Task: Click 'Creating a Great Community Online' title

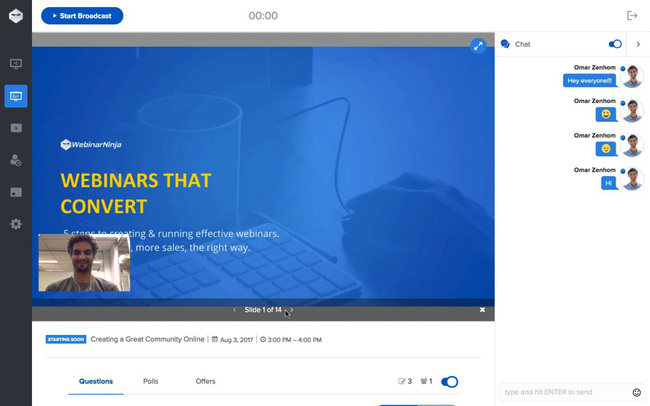Action: [148, 339]
